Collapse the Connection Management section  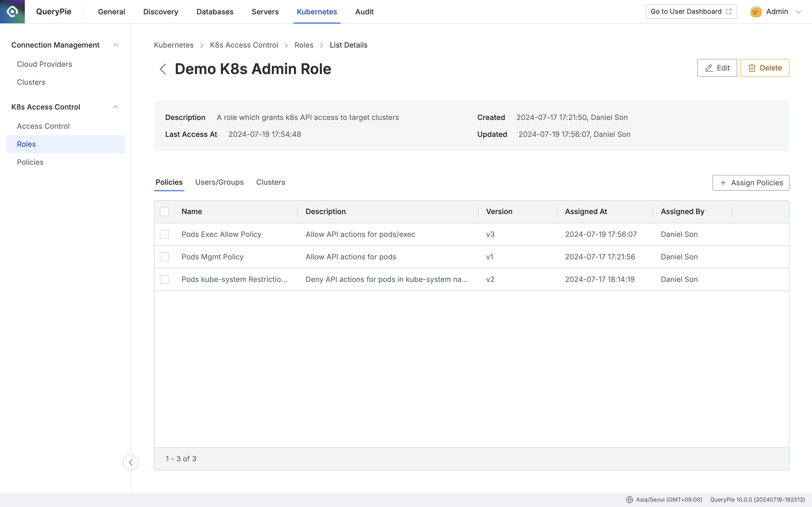[115, 45]
